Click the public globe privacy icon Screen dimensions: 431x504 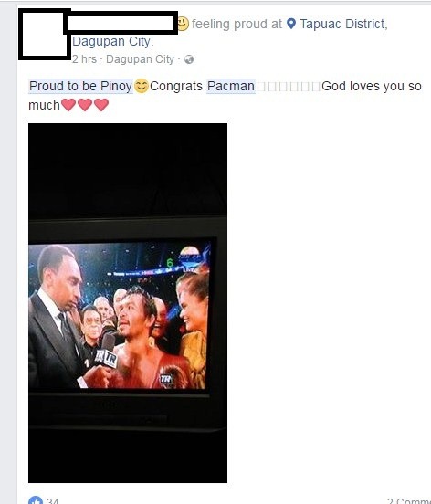pyautogui.click(x=189, y=59)
